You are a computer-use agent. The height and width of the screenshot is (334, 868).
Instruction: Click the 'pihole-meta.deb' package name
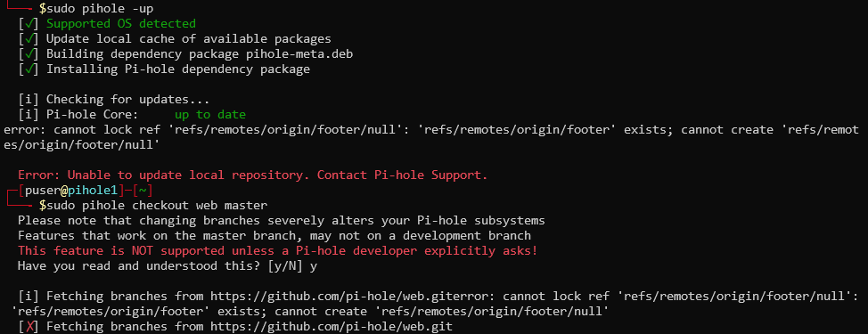299,54
